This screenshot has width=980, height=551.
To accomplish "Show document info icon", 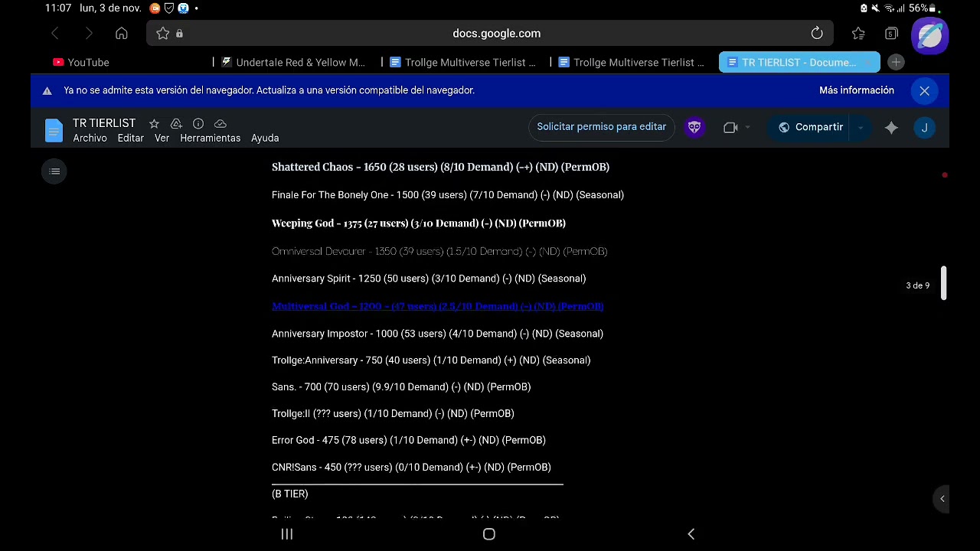I will 198,123.
